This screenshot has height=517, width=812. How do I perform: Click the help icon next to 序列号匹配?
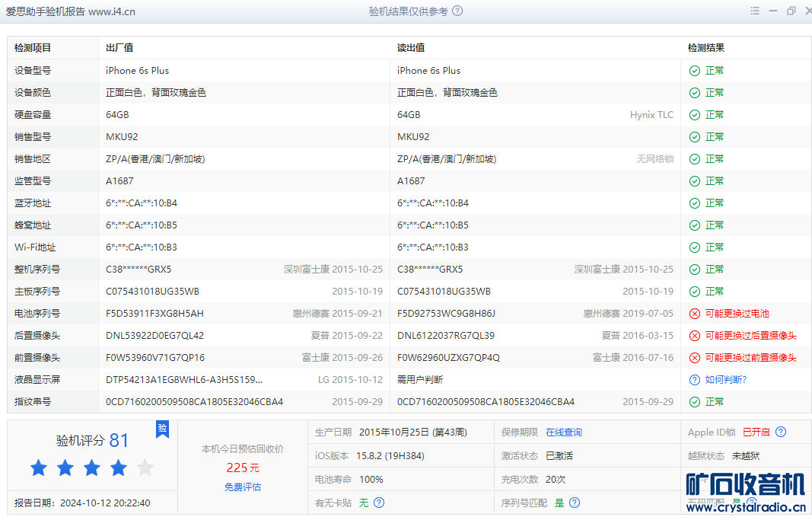(575, 503)
